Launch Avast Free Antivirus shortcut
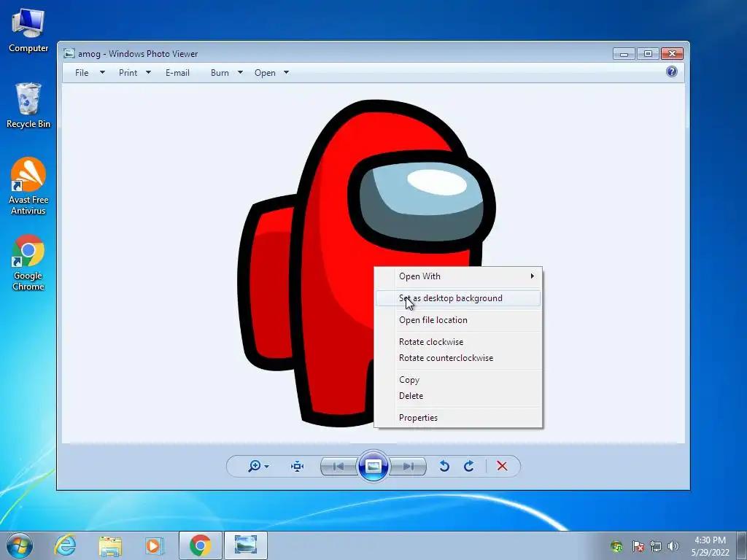Viewport: 747px width, 560px height. (x=28, y=186)
